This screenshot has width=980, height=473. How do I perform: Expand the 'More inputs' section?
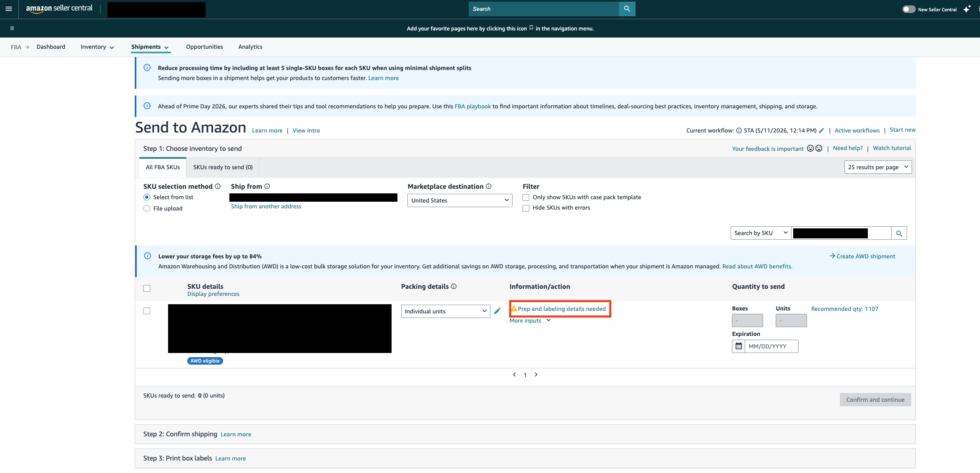(530, 320)
